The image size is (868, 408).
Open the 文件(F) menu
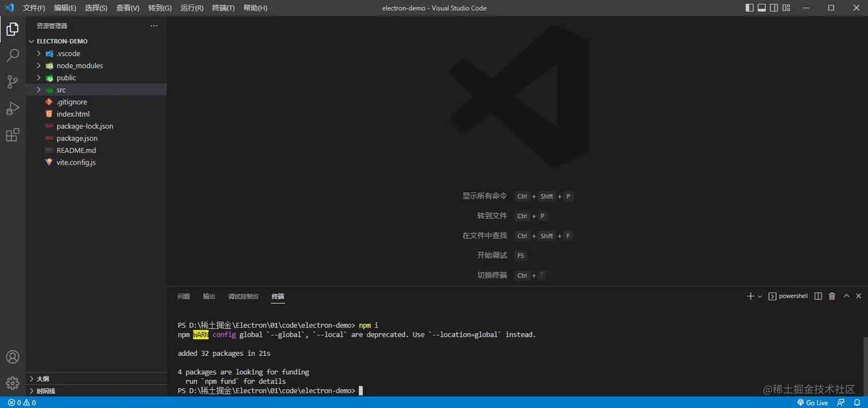[x=34, y=8]
